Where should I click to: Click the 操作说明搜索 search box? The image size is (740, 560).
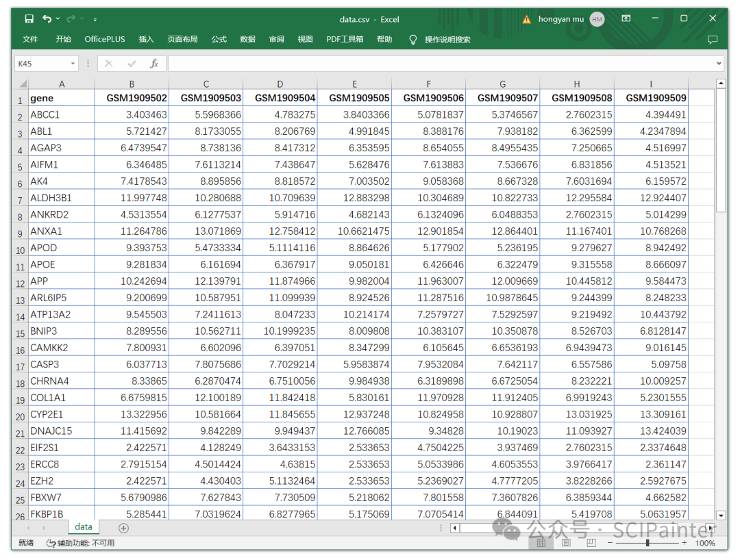coord(447,40)
